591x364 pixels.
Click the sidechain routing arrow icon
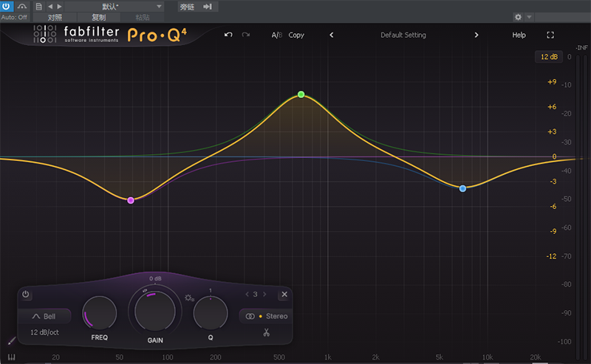(208, 7)
